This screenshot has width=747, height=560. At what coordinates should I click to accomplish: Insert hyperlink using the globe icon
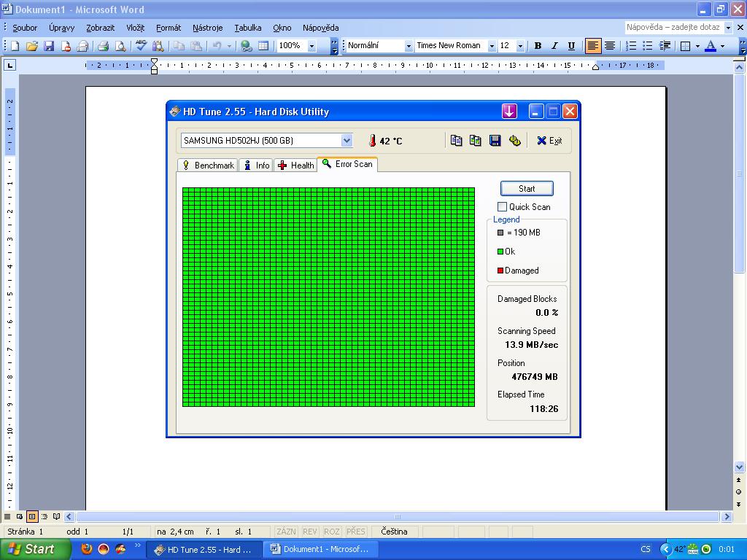coord(247,46)
